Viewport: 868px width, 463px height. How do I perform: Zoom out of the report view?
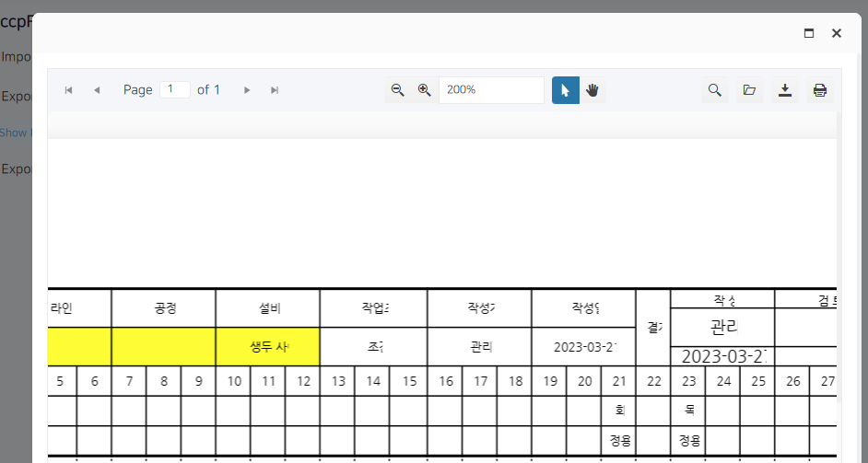click(x=397, y=90)
